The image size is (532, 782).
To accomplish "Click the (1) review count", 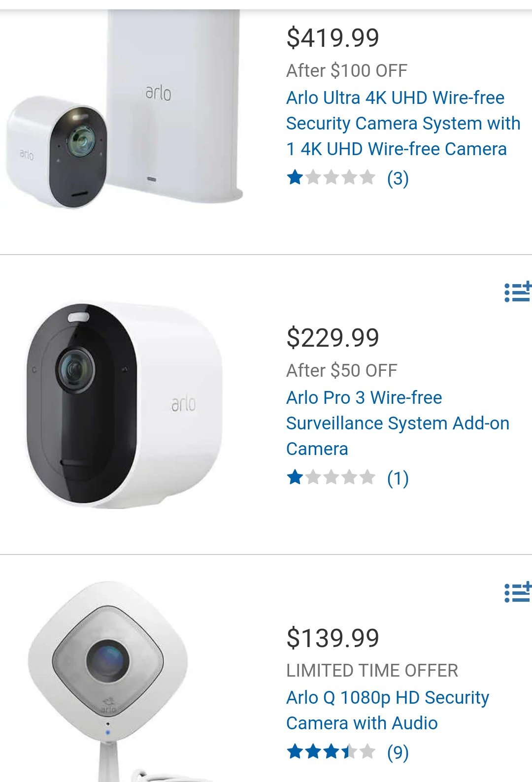I will click(398, 478).
